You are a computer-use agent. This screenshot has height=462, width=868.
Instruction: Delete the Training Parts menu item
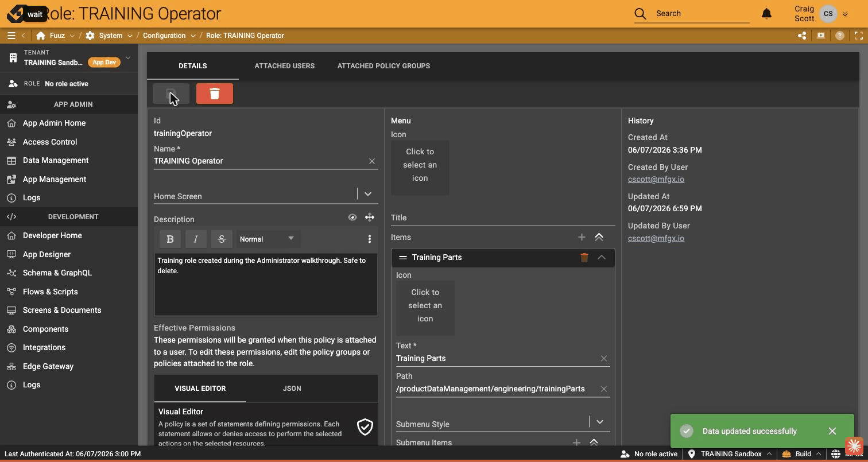point(584,258)
